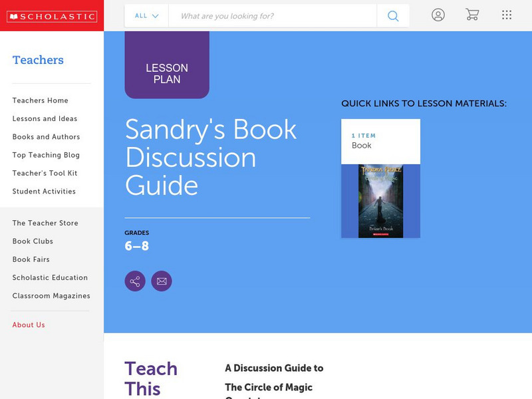The width and height of the screenshot is (532, 399).
Task: Click the share icon below the grade range
Action: 135,281
